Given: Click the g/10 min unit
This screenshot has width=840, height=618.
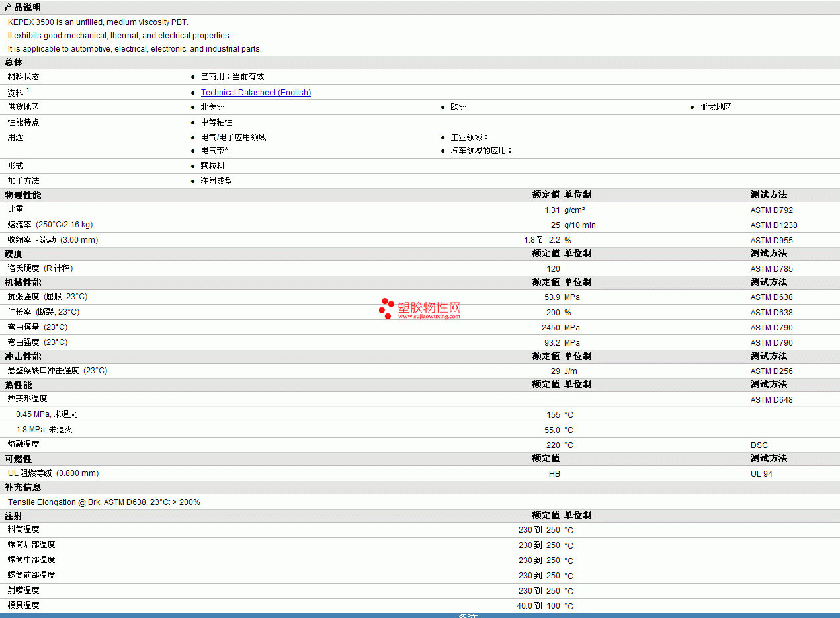Looking at the screenshot, I should click(x=580, y=225).
